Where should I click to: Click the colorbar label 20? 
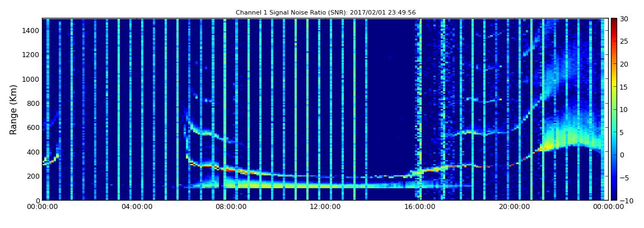(624, 64)
